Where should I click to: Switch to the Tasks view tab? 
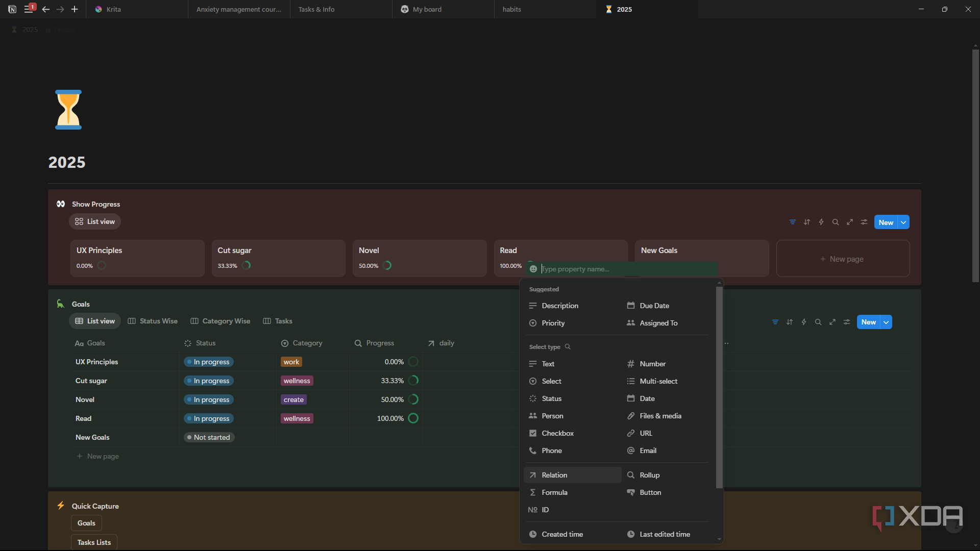pyautogui.click(x=278, y=321)
